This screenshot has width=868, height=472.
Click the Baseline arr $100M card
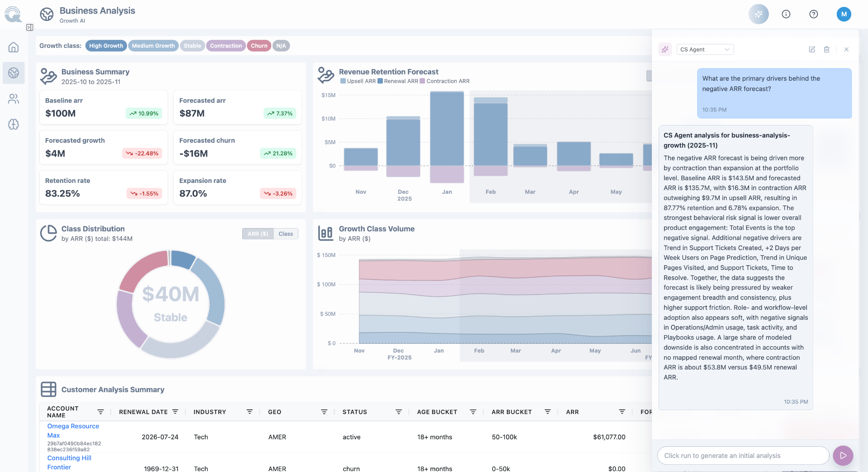click(x=104, y=107)
